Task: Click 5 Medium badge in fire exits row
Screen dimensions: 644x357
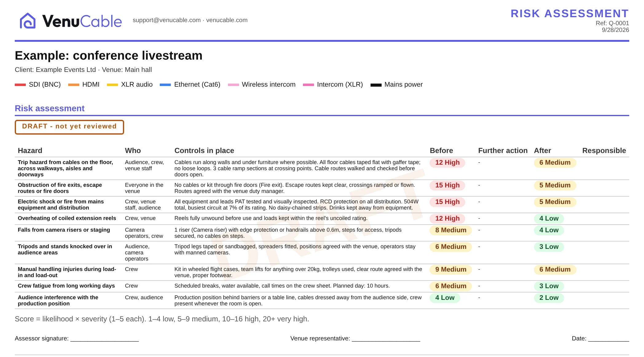Action: tap(555, 186)
